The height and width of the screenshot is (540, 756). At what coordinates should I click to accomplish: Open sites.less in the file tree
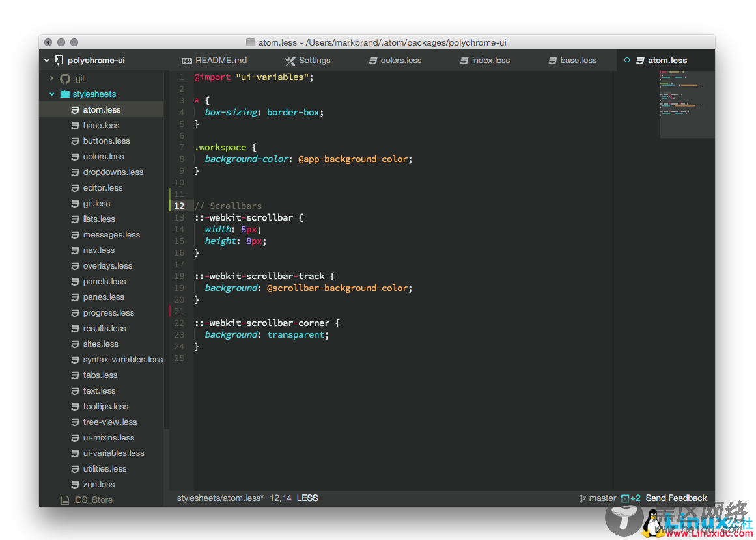click(x=100, y=344)
